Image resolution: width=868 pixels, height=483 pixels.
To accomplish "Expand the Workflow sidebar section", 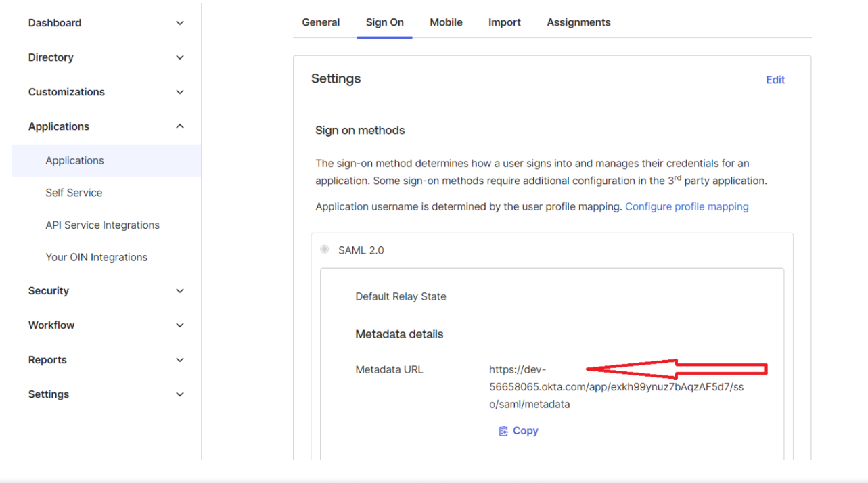I will click(x=180, y=325).
